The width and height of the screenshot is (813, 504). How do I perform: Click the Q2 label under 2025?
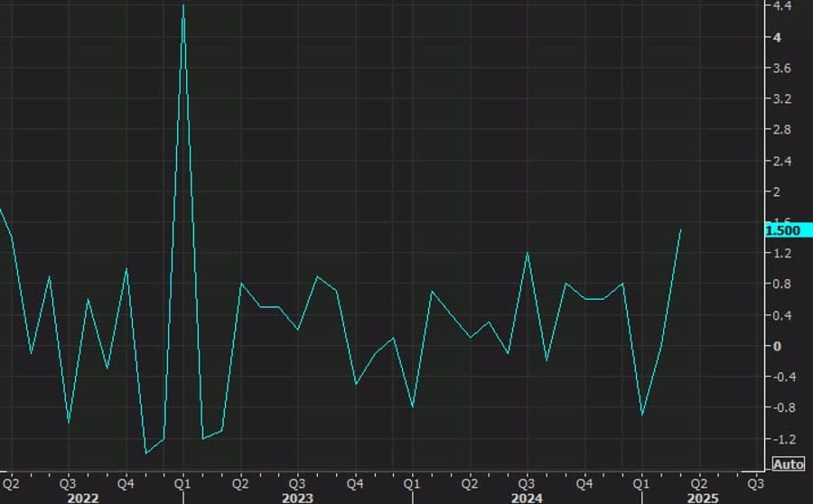click(x=698, y=482)
